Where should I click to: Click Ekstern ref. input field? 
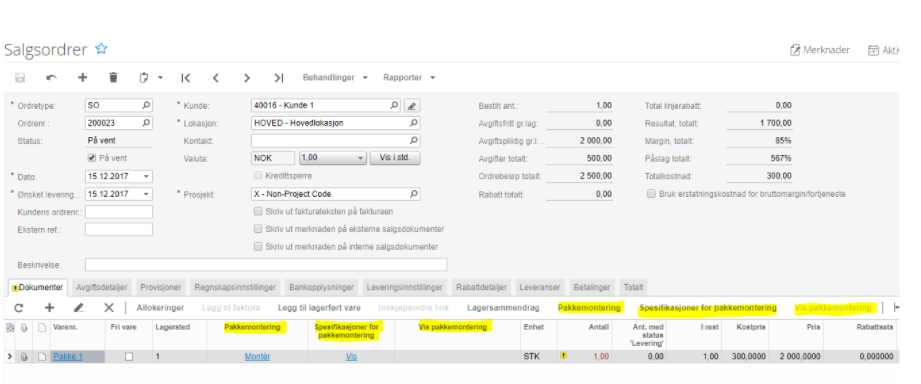[119, 229]
